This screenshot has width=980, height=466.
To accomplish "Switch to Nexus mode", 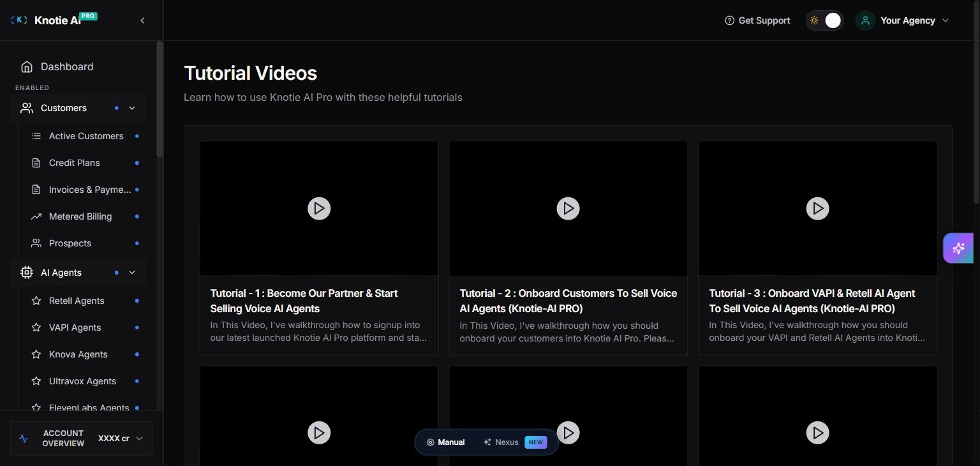I will (x=514, y=442).
